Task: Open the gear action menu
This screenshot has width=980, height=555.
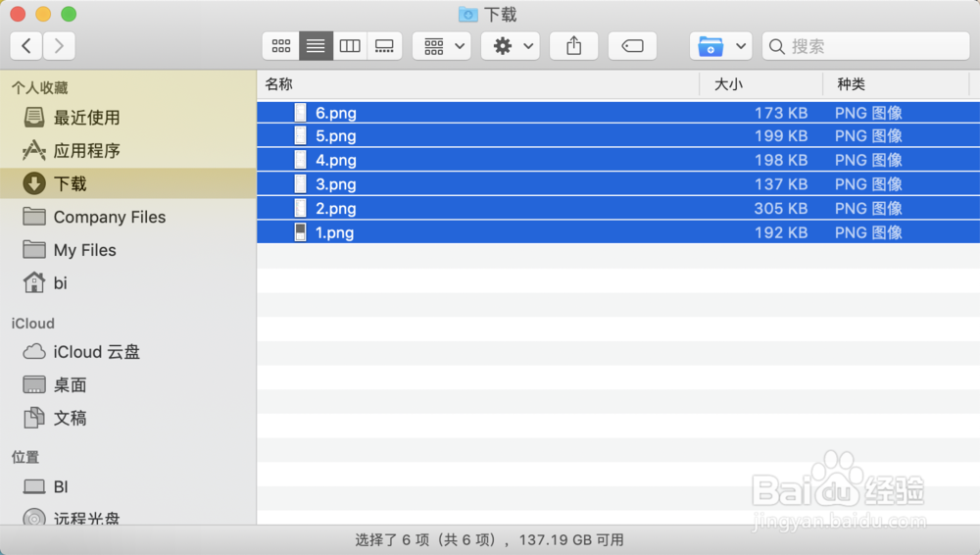Action: point(511,46)
